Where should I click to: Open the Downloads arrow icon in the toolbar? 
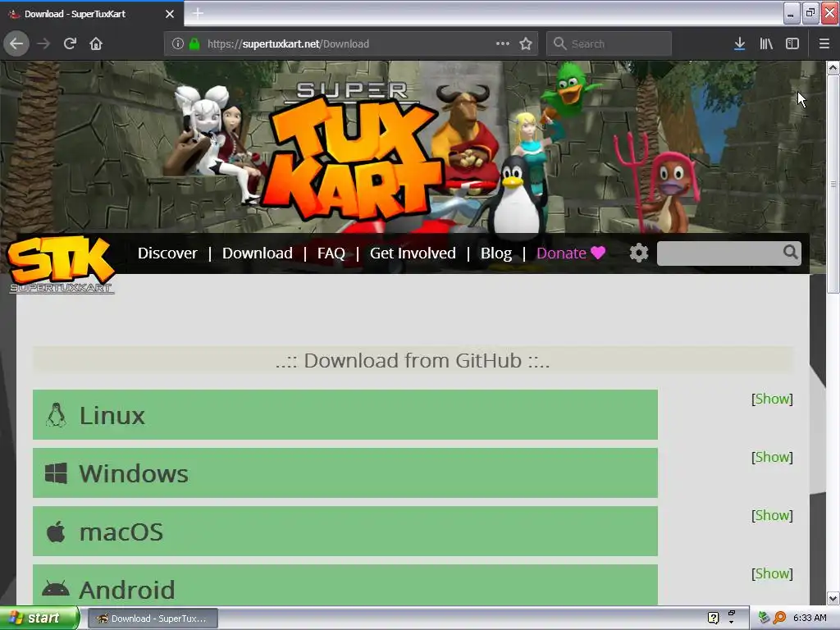point(739,43)
